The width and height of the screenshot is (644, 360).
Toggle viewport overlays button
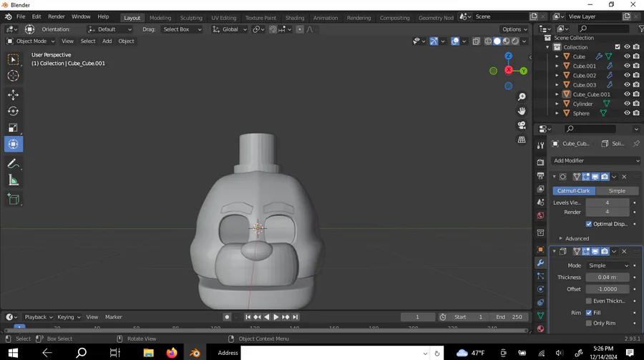click(455, 41)
